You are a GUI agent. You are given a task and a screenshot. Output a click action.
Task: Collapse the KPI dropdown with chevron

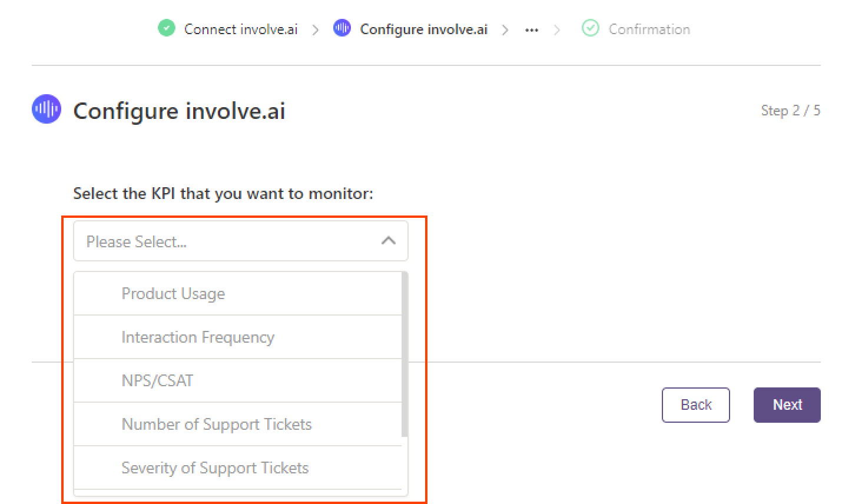(x=389, y=240)
